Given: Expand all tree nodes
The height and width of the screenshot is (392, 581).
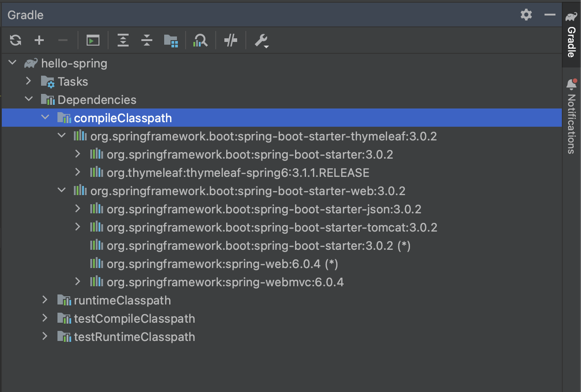Looking at the screenshot, I should tap(123, 41).
